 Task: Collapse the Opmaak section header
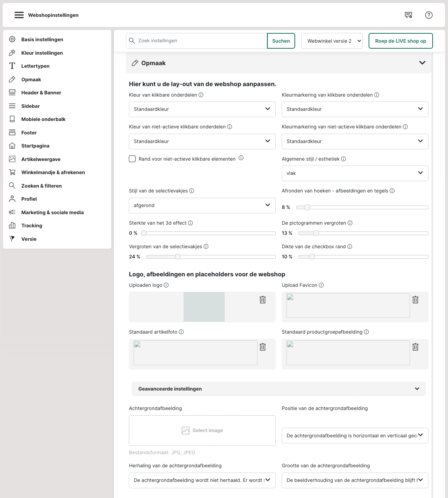pos(422,63)
